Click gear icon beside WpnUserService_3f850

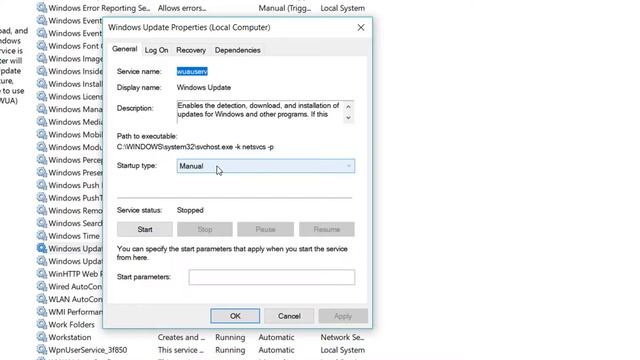(42, 349)
